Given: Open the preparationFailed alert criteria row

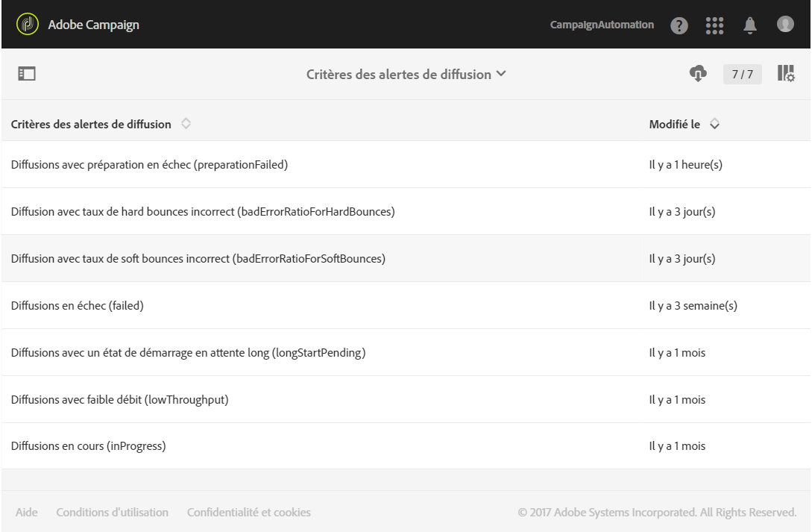Looking at the screenshot, I should pyautogui.click(x=149, y=165).
